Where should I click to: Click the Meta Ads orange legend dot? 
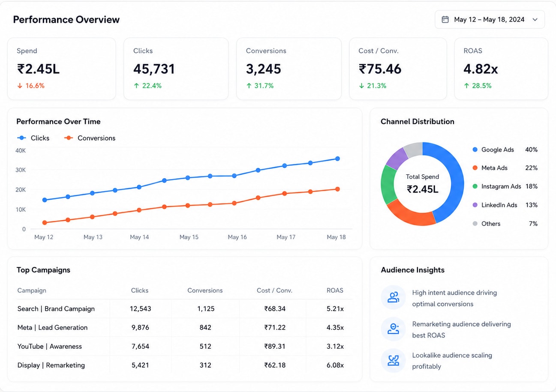(x=475, y=168)
